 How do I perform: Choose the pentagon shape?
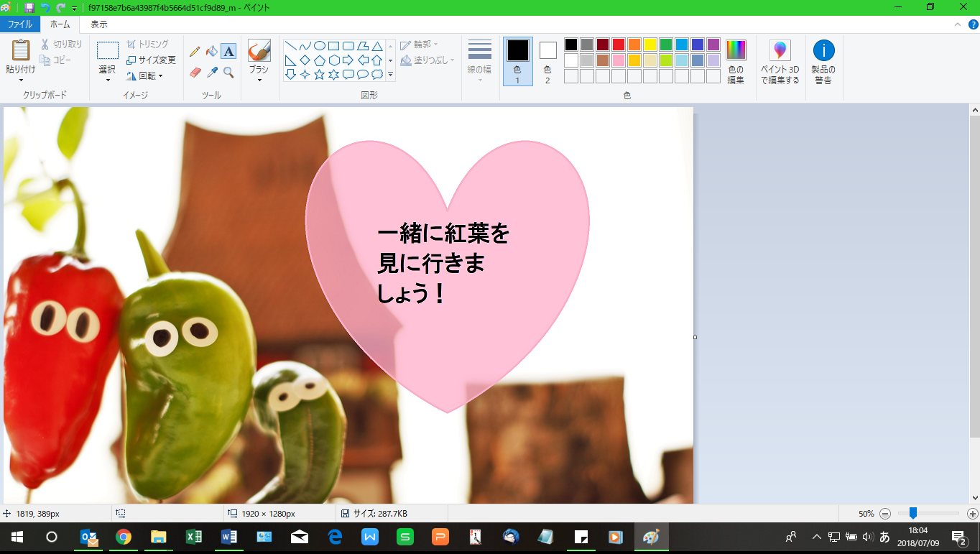click(x=320, y=60)
